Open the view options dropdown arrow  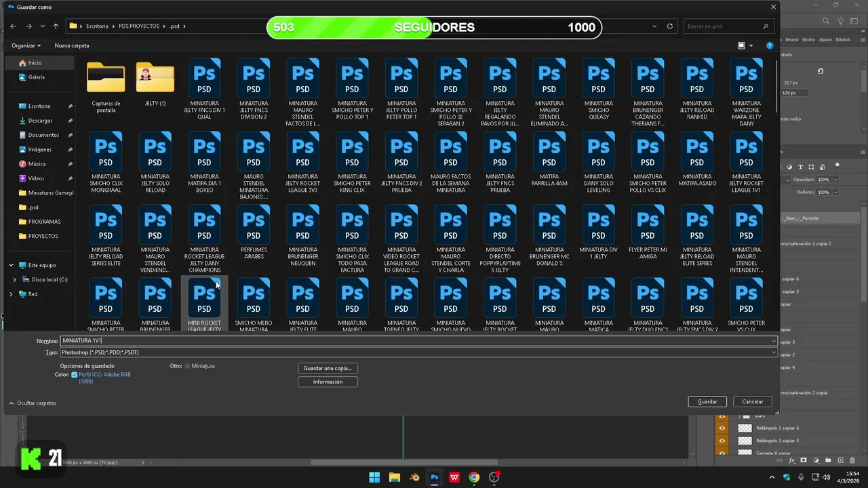[751, 45]
